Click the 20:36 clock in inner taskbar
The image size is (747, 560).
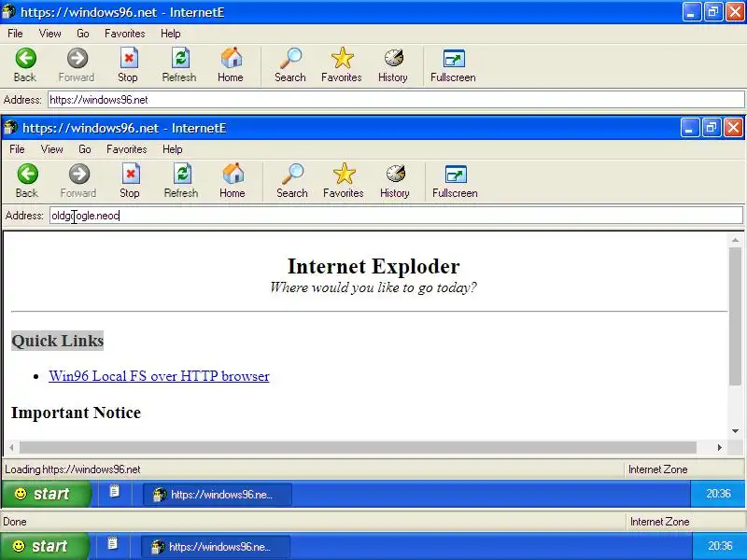(x=718, y=494)
